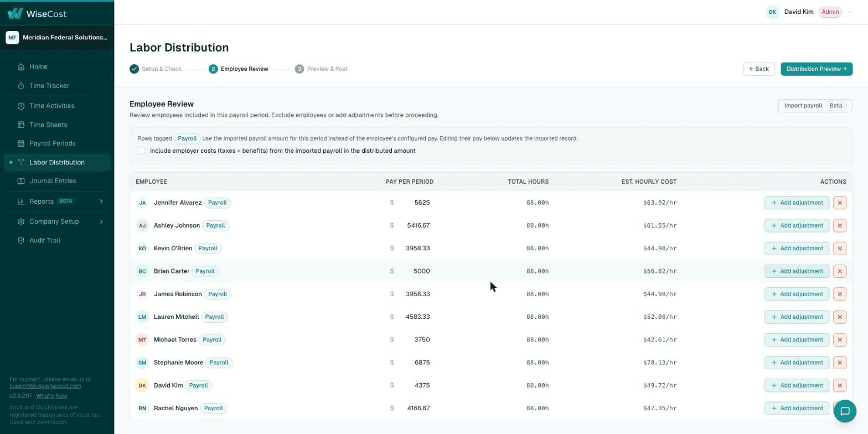Click the Total Hours column header
Image resolution: width=868 pixels, height=434 pixels.
click(x=528, y=182)
